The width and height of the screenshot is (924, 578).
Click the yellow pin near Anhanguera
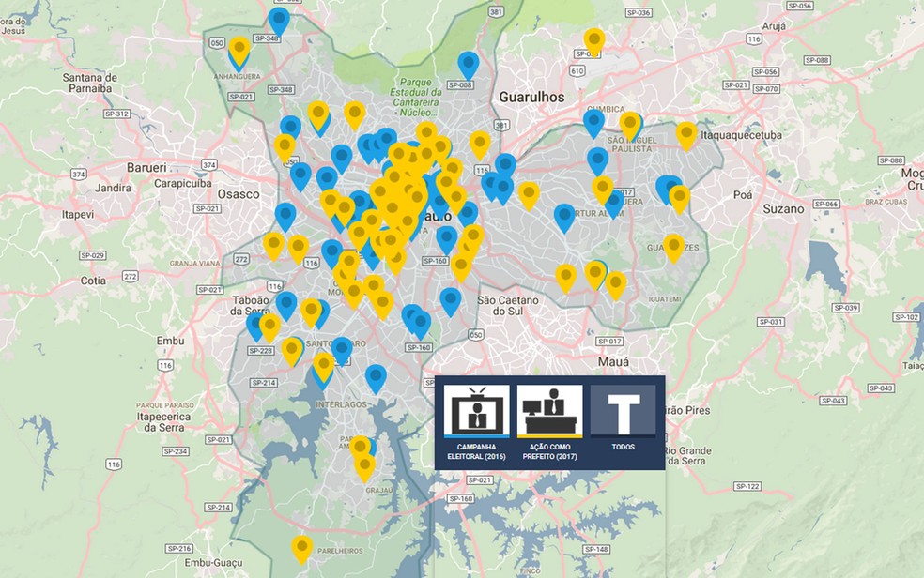241,49
